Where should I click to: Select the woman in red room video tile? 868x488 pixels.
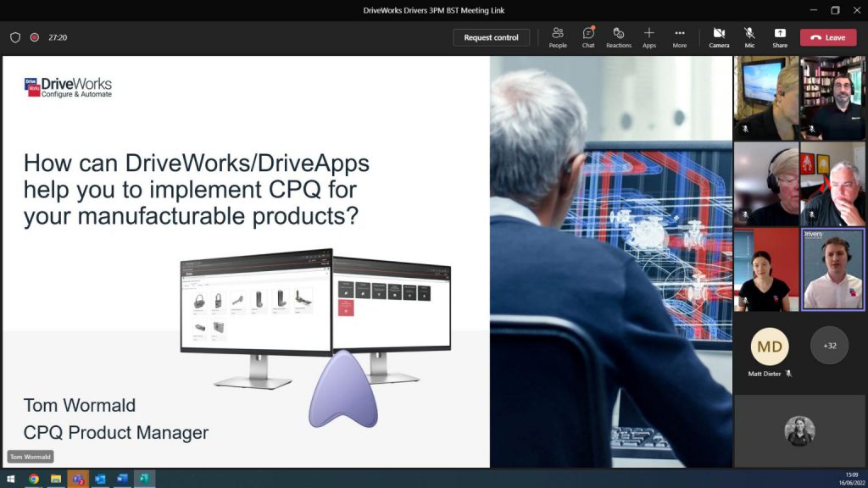pos(766,269)
